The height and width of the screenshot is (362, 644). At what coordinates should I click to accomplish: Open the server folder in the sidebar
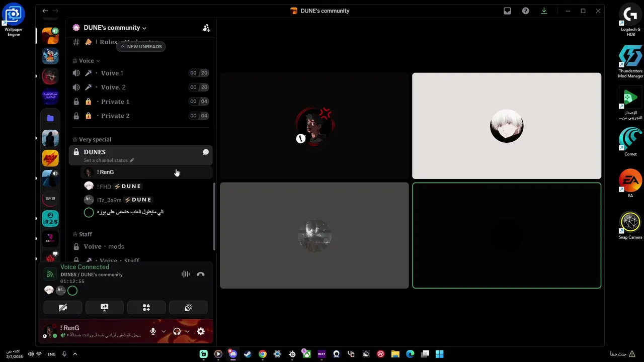tap(50, 118)
